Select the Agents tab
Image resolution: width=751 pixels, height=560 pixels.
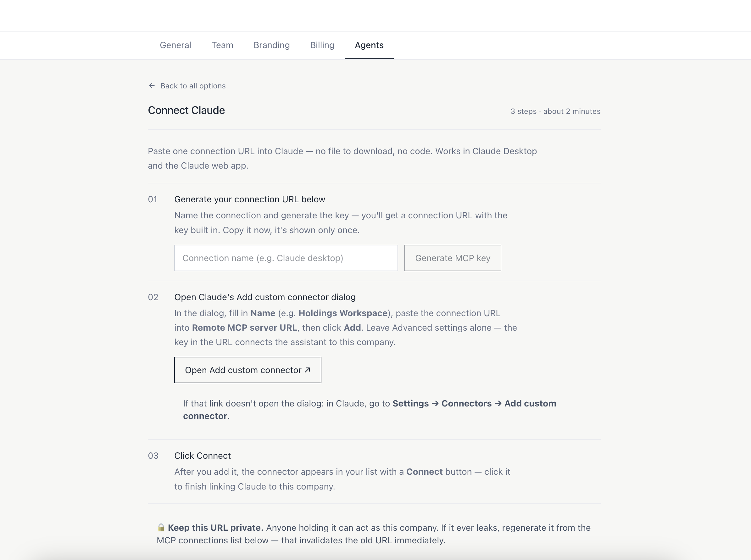pyautogui.click(x=369, y=45)
